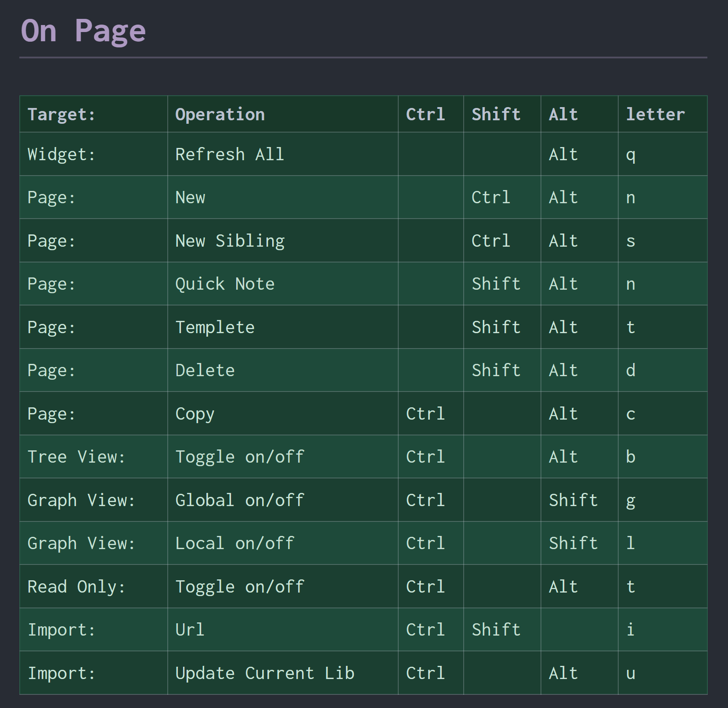Click the 'On Page' heading

click(x=83, y=31)
